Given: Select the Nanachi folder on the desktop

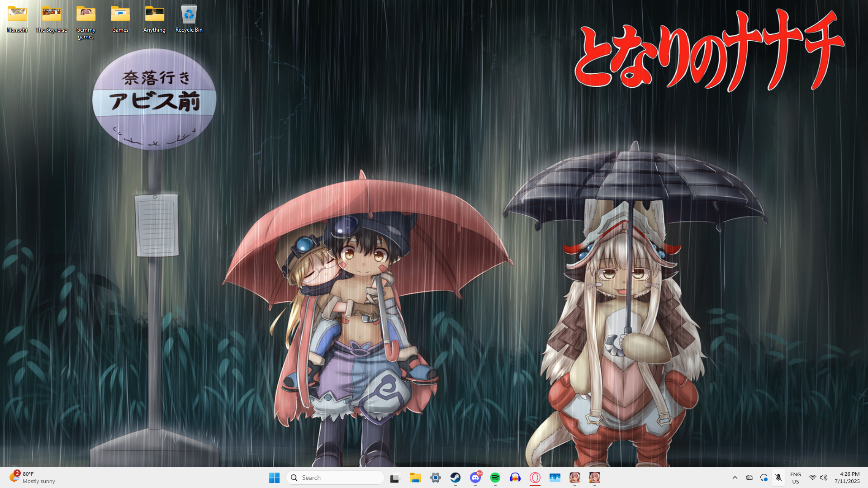Looking at the screenshot, I should pyautogui.click(x=17, y=19).
